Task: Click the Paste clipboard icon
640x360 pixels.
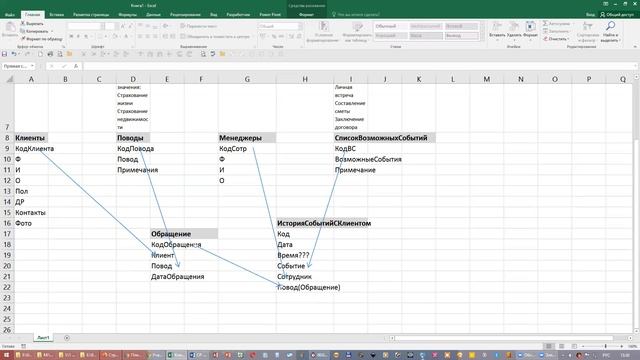Action: click(10, 28)
